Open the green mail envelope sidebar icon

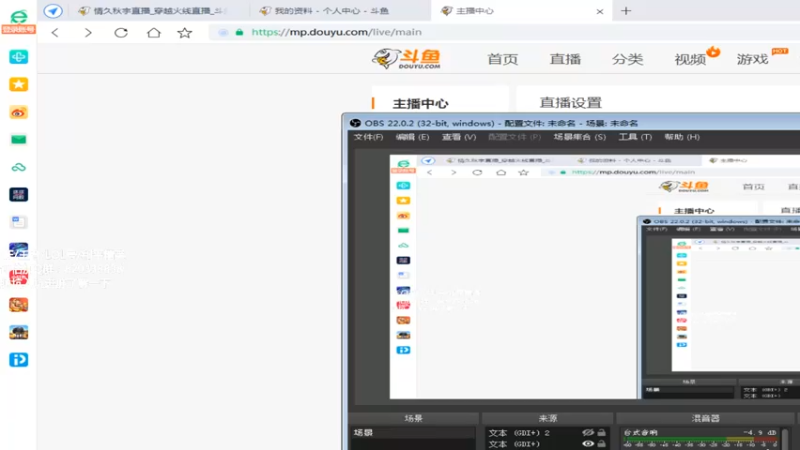pyautogui.click(x=18, y=139)
